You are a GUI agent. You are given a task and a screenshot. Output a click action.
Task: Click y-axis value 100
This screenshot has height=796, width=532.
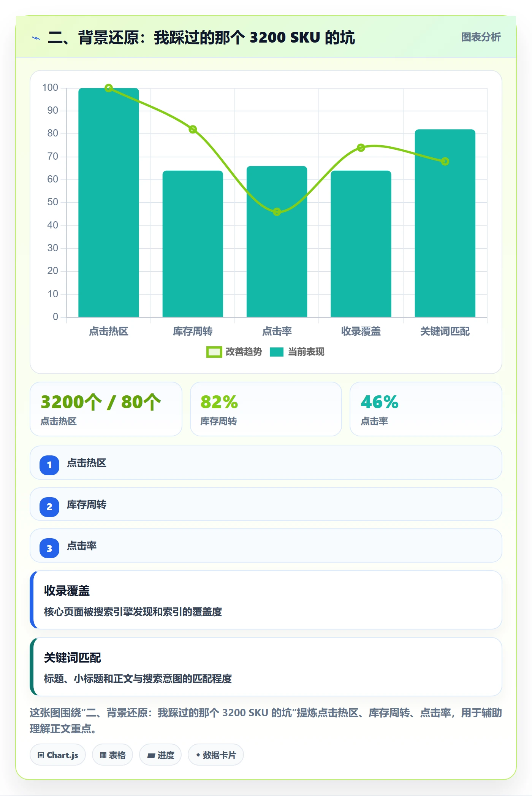click(x=50, y=88)
